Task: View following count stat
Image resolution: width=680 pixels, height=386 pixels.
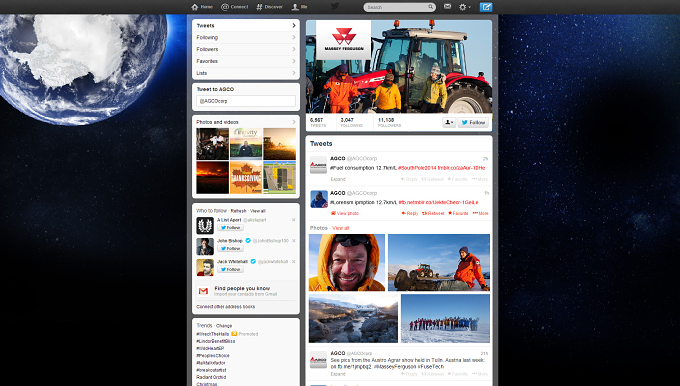Action: point(351,122)
